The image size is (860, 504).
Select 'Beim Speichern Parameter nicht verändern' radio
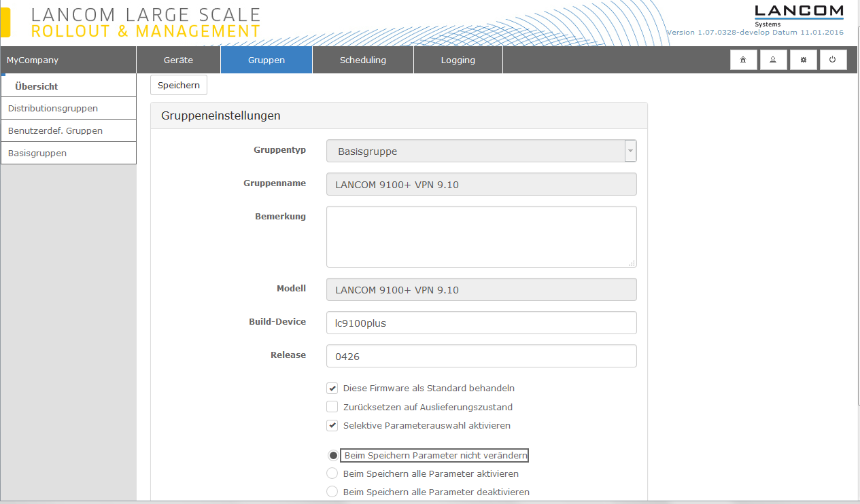pos(332,455)
